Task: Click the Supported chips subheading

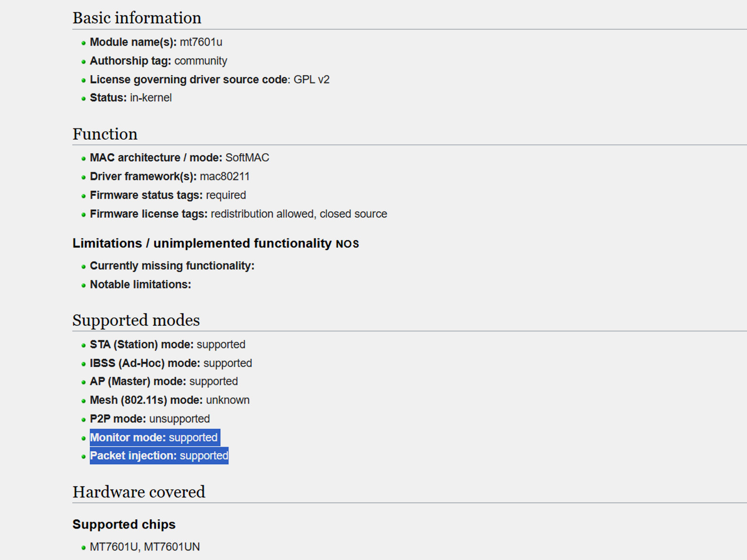Action: click(x=124, y=524)
